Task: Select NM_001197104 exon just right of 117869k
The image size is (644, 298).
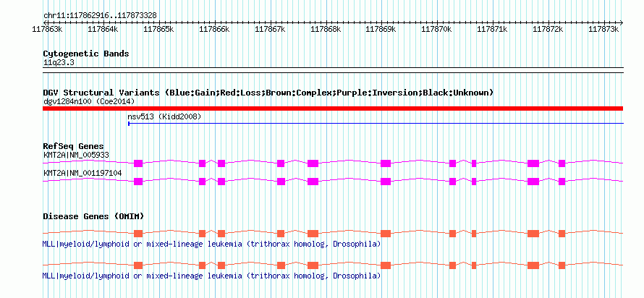Action: click(x=386, y=182)
